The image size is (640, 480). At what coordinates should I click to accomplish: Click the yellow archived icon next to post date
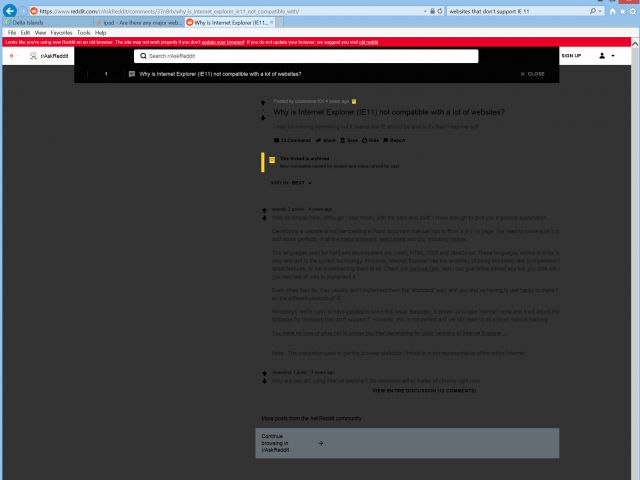click(x=354, y=101)
